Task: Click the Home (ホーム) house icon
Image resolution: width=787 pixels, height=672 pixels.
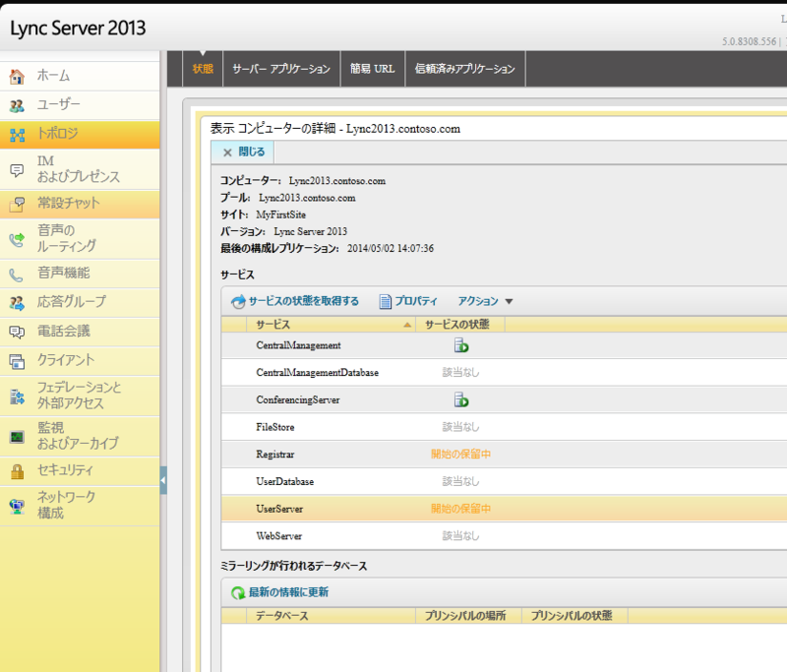Action: tap(17, 77)
